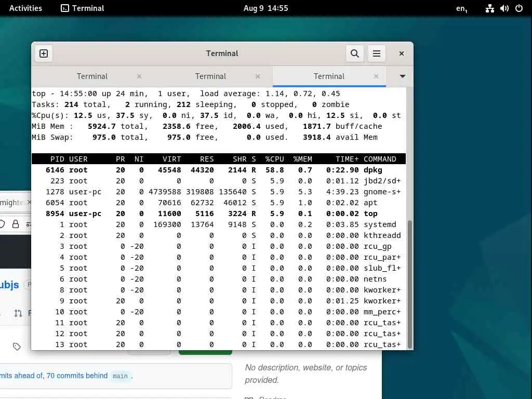Screen dimensions: 532x399
Task: Close the second Terminal tab
Action: point(258,76)
